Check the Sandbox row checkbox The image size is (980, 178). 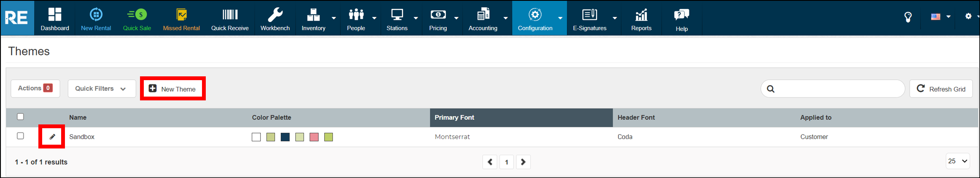(20, 136)
